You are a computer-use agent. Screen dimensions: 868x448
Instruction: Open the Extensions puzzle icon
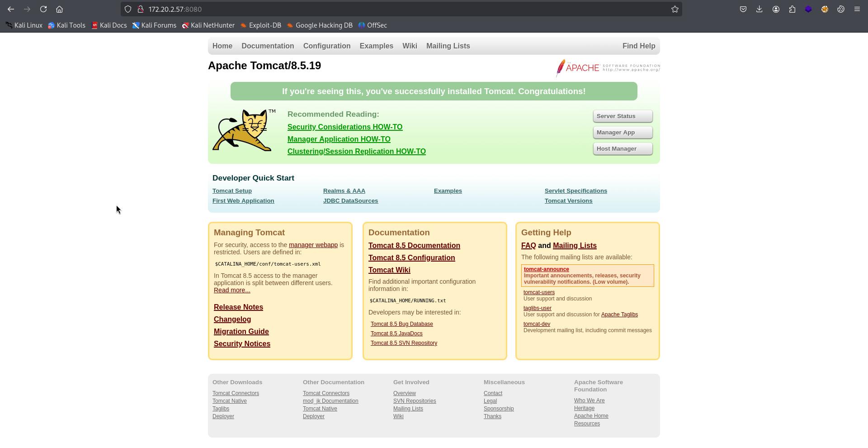[792, 9]
